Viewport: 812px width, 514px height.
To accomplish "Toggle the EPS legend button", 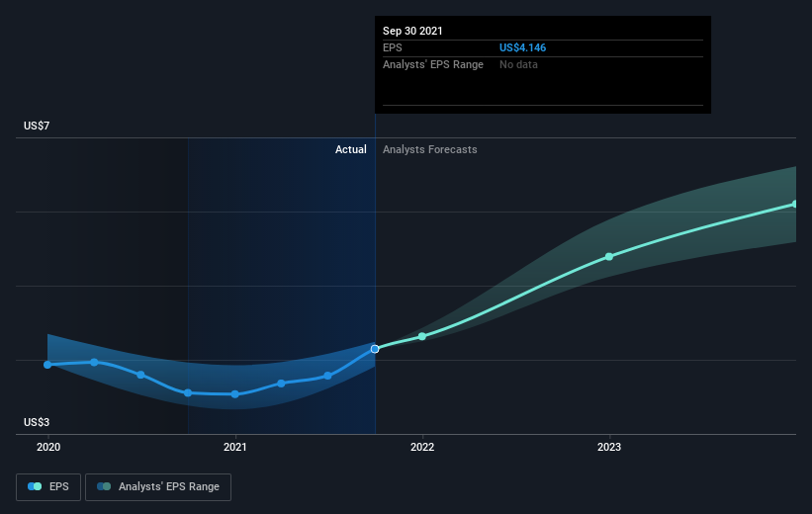I will (x=48, y=486).
